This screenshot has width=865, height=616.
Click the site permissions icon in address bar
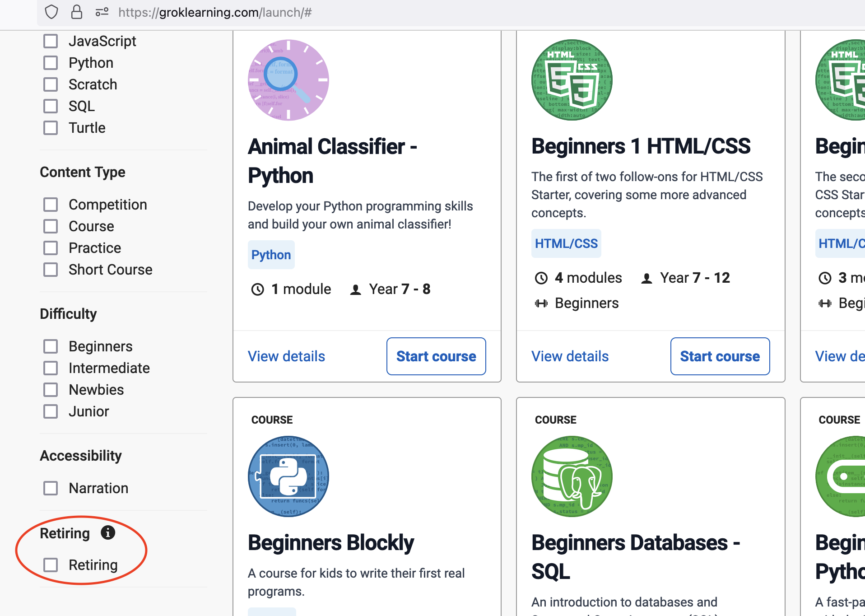point(102,12)
